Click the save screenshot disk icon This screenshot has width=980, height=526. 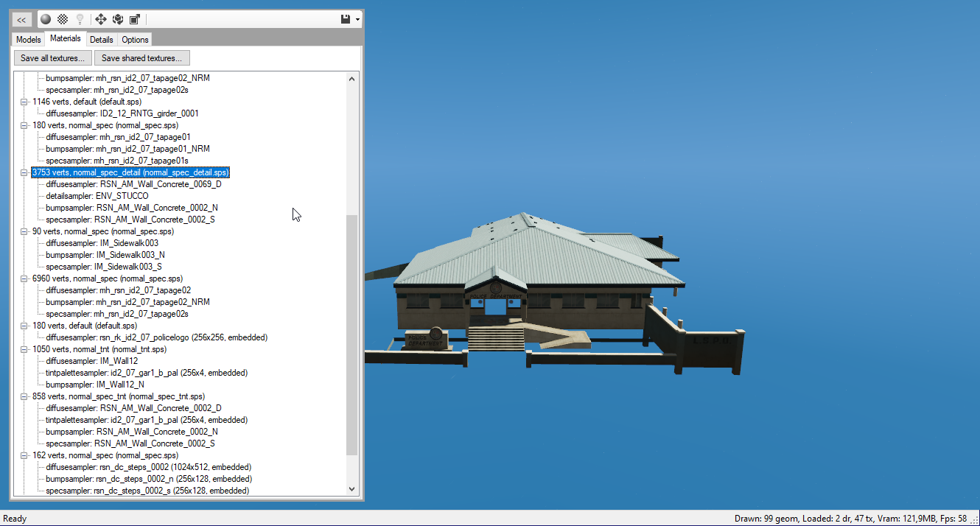[x=346, y=18]
